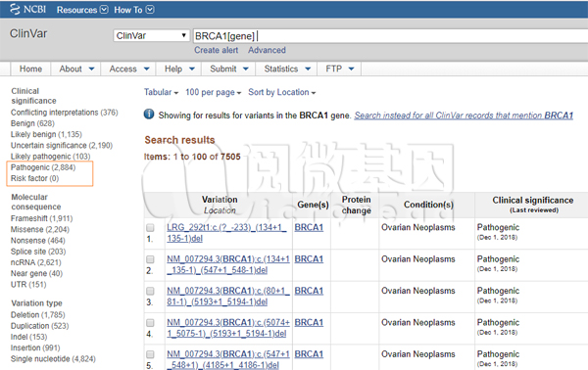Filter by Nonsense (464)
The height and width of the screenshot is (370, 588).
coord(37,241)
